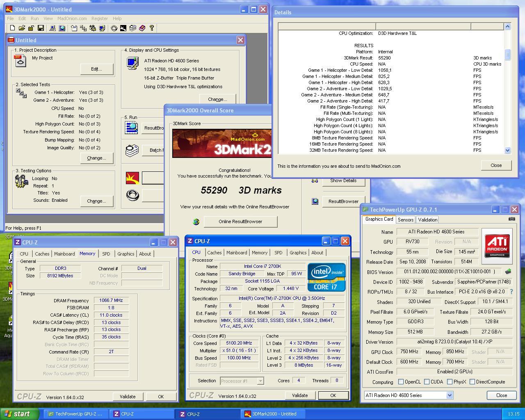Click the Core Speed 5100.20 MHz value
525x420 pixels.
[x=239, y=343]
